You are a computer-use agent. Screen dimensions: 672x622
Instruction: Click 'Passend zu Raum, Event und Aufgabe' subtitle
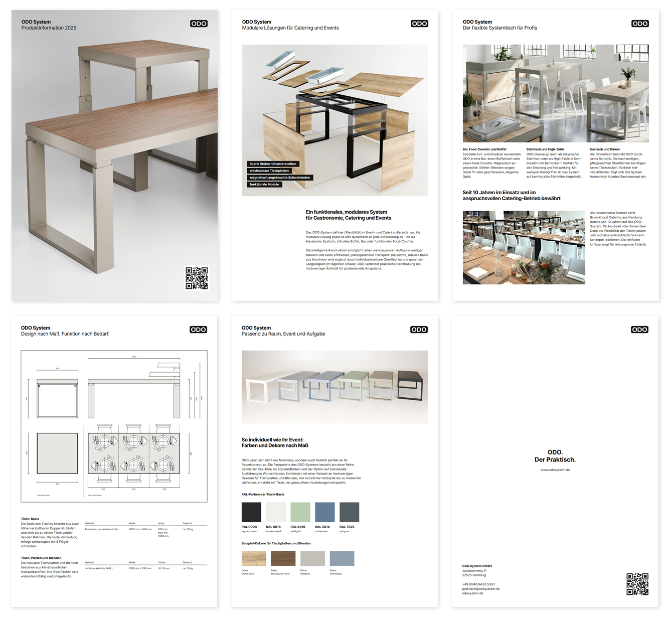[283, 334]
